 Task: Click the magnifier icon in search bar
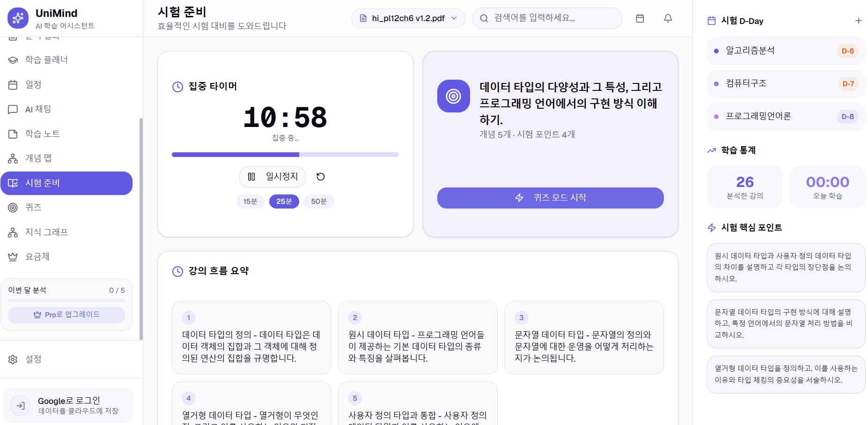click(x=484, y=18)
